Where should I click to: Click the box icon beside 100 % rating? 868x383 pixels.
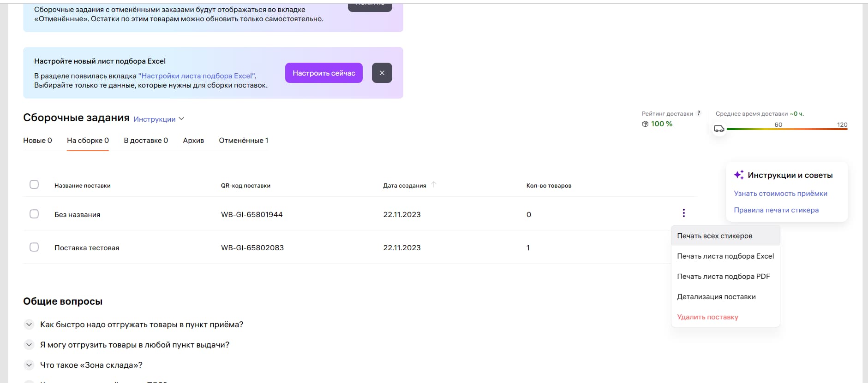(645, 124)
